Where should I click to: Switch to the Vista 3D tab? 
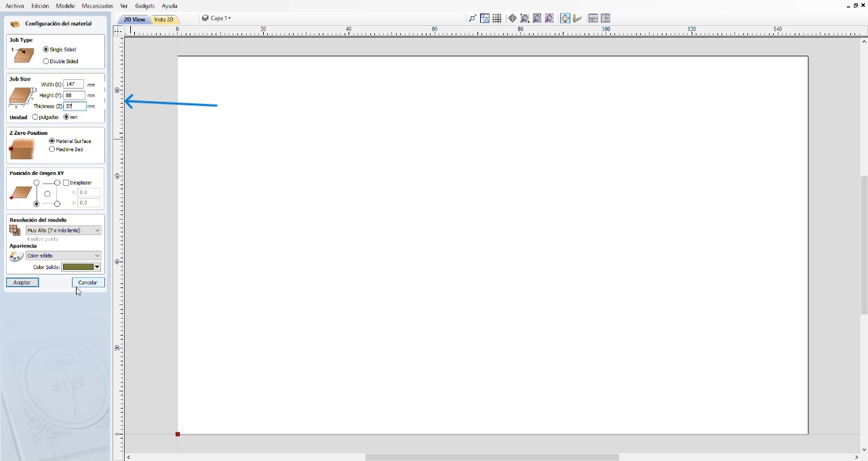(163, 19)
